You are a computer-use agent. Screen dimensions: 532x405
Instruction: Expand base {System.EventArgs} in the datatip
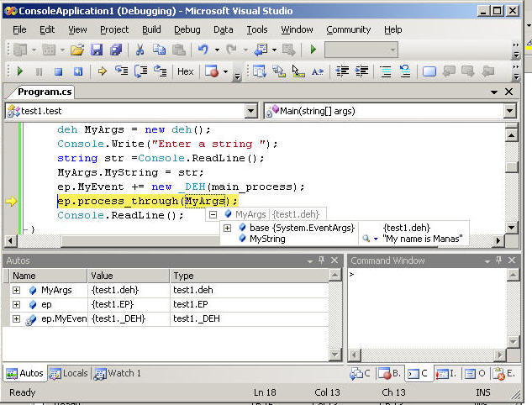(x=227, y=228)
